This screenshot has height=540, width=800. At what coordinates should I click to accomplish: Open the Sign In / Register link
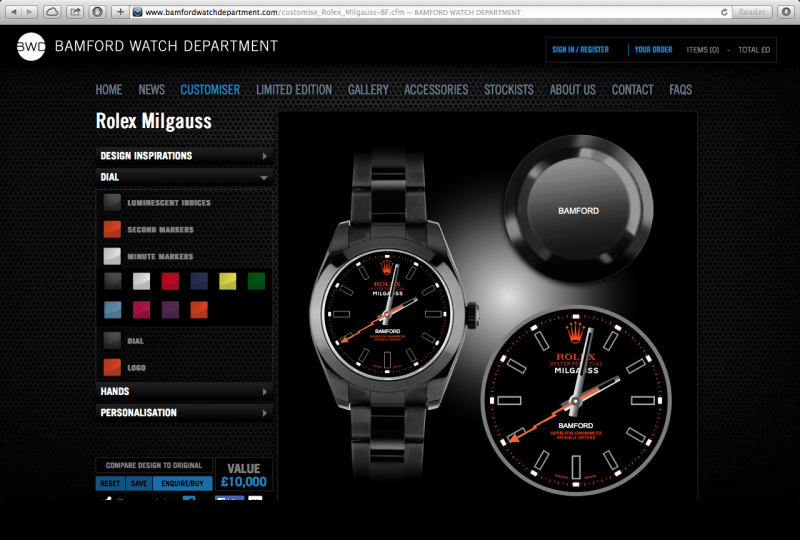pos(580,50)
